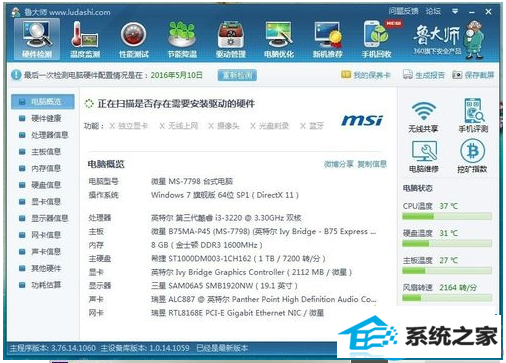Open the title bar dropdown arrow menu
This screenshot has height=363, width=506.
(455, 12)
